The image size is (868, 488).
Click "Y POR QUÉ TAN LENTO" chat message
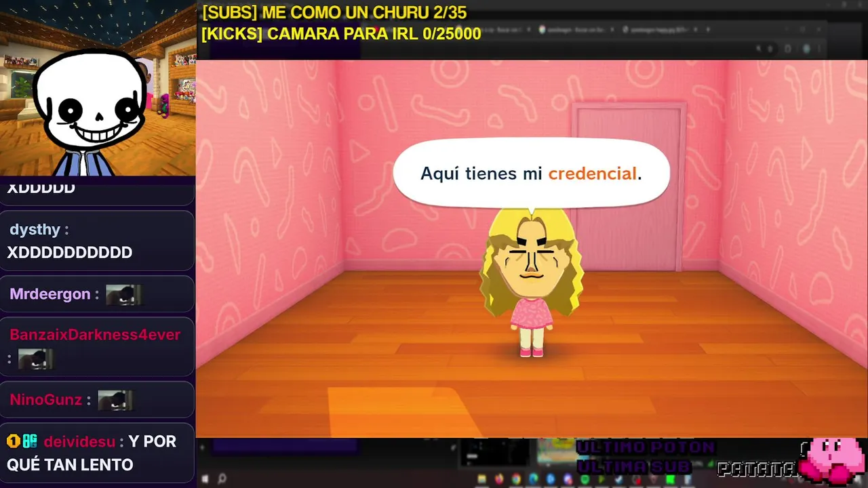click(x=92, y=453)
